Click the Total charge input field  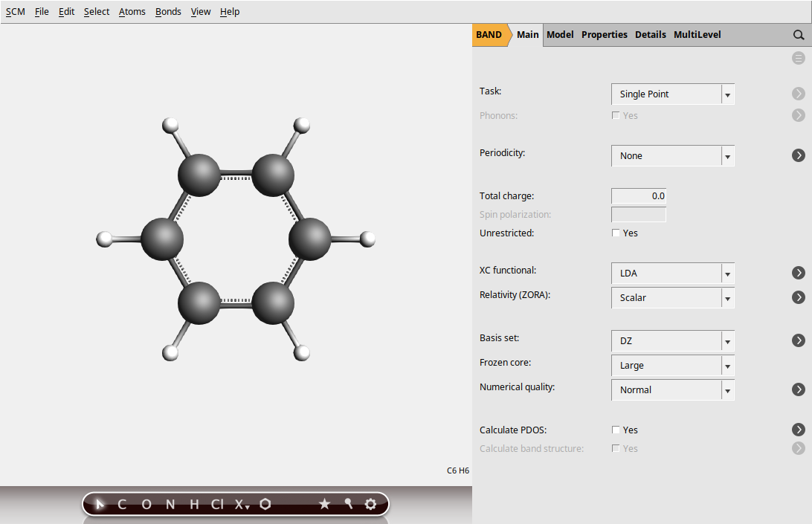coord(638,195)
